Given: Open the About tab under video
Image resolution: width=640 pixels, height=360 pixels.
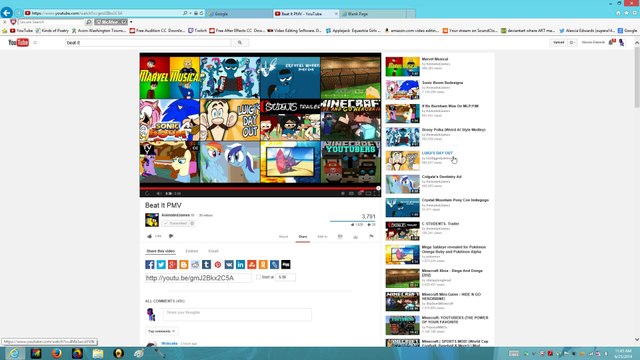Looking at the screenshot, I should [x=283, y=237].
